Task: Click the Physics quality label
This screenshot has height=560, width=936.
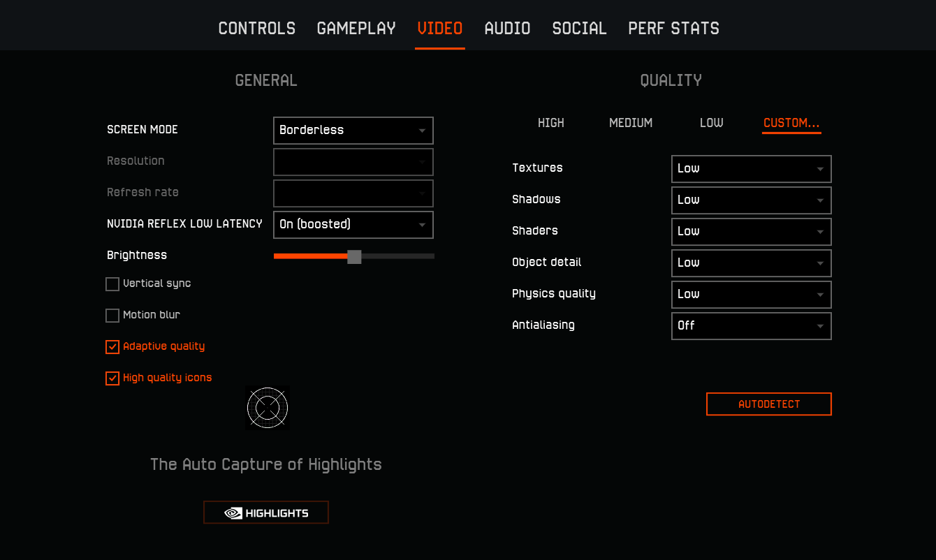Action: tap(554, 294)
